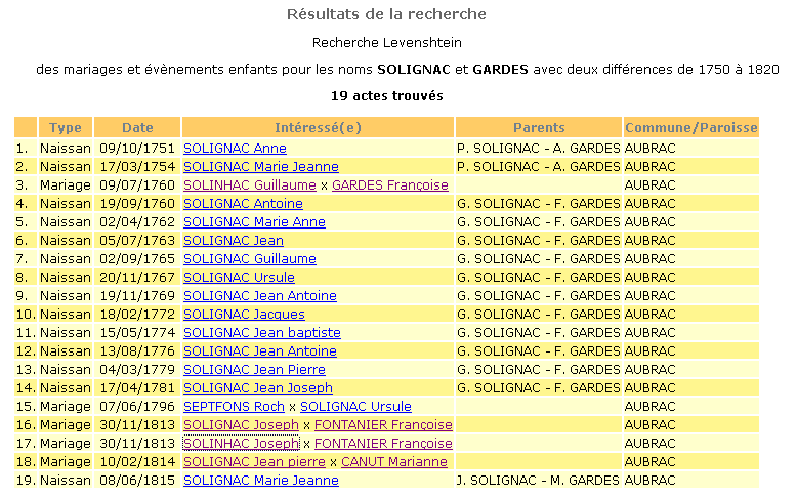Click the Date column header
This screenshot has width=797, height=497.
pyautogui.click(x=138, y=128)
